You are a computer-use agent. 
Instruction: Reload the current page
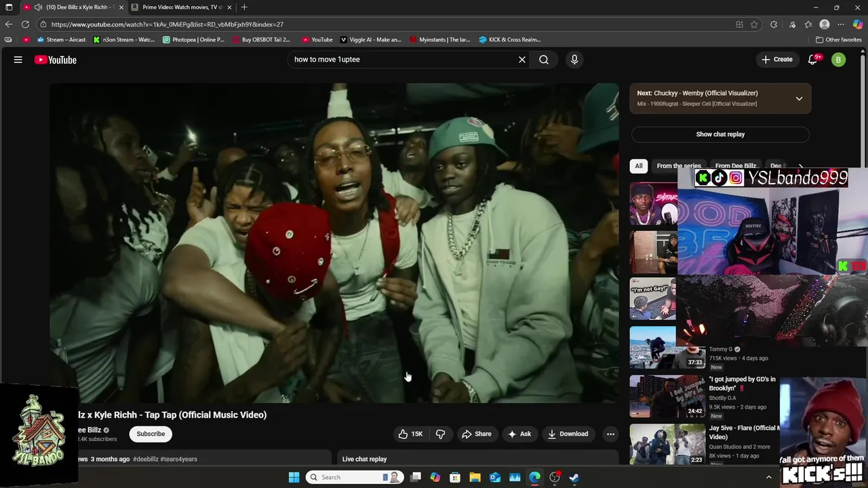(x=25, y=24)
